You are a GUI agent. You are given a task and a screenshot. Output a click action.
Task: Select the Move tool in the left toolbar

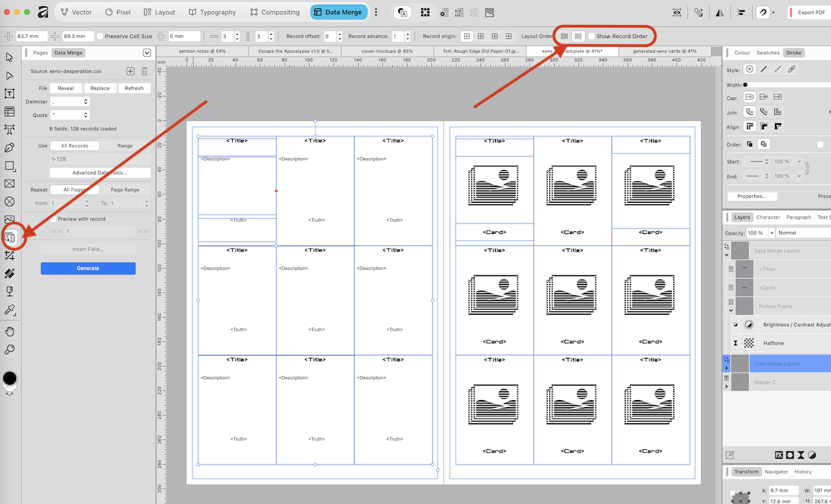[x=10, y=58]
